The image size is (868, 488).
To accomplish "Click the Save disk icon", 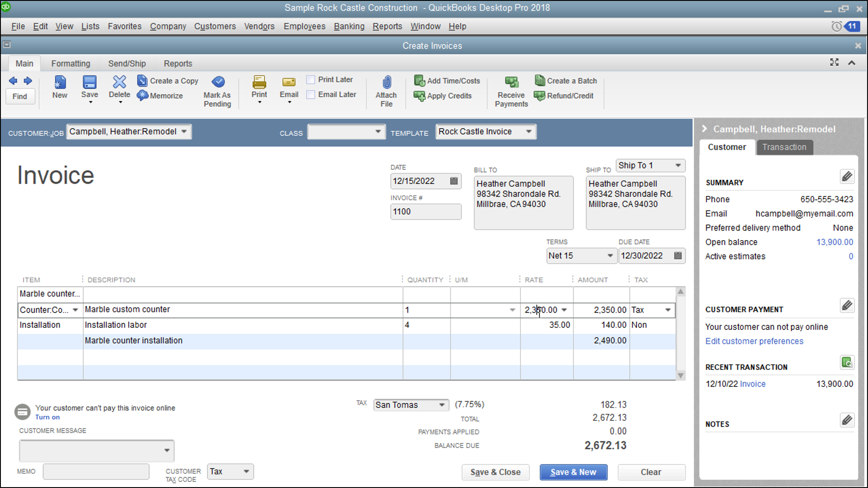I will point(89,82).
